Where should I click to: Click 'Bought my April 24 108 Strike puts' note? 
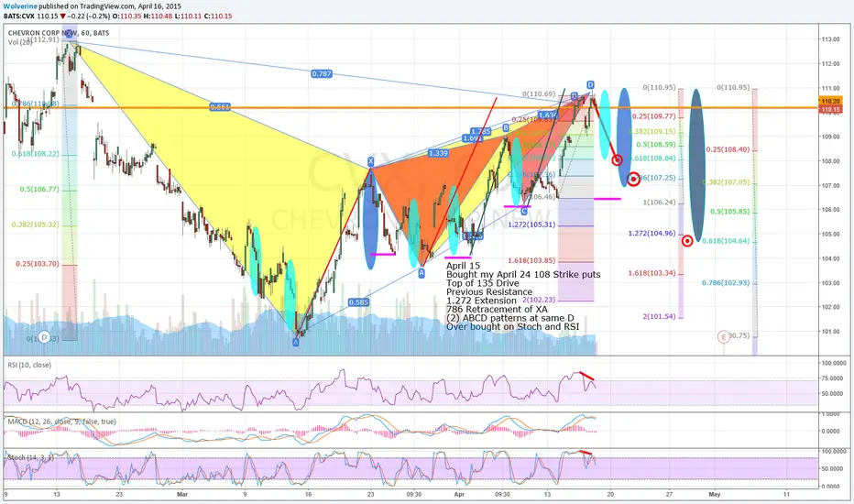coord(523,275)
